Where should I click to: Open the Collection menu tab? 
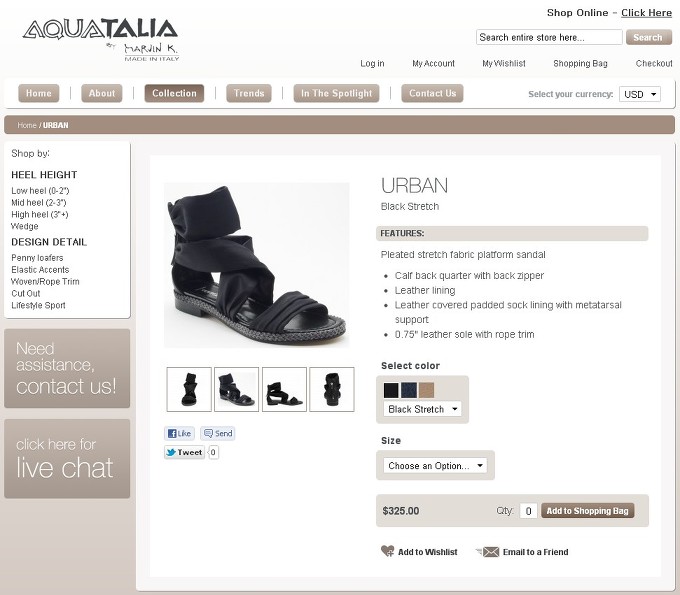(174, 93)
